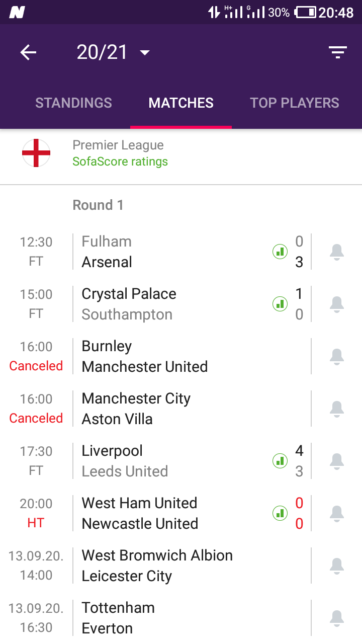Toggle notification bell for West Bromwich match

pyautogui.click(x=336, y=566)
